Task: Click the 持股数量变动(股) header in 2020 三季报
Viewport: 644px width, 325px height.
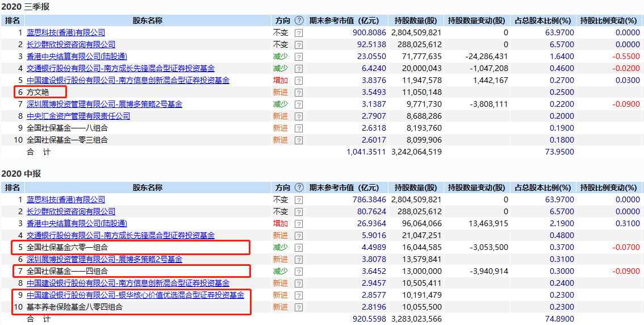Action: coord(476,20)
